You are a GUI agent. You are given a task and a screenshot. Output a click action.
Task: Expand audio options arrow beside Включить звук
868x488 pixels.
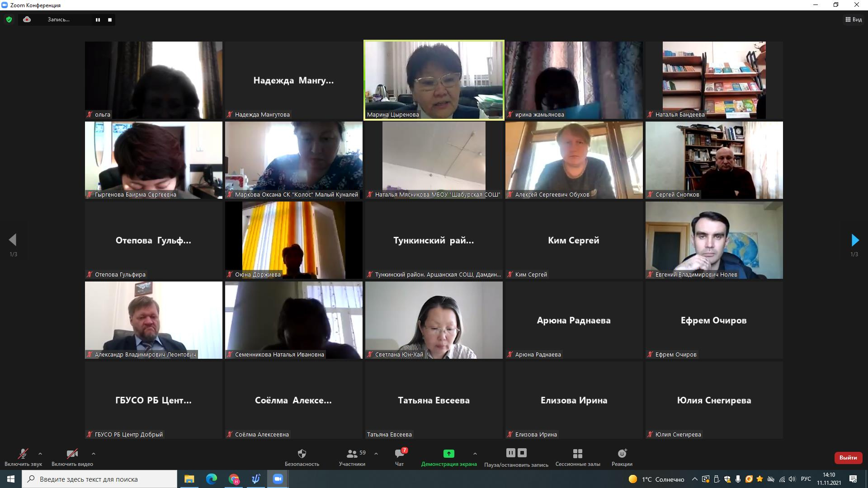[40, 454]
